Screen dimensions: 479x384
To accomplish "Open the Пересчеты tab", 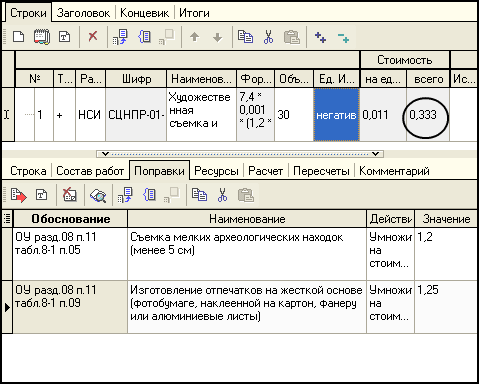I will click(x=321, y=171).
